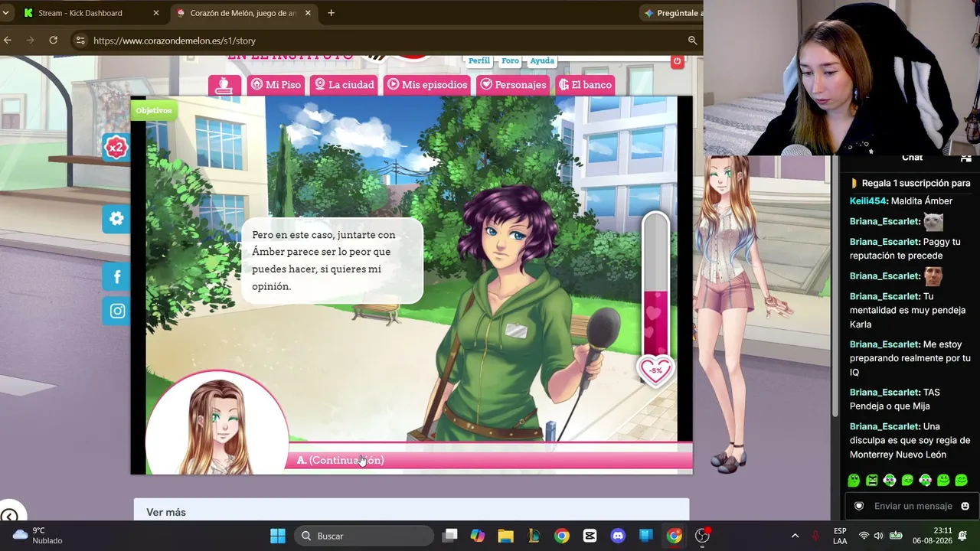Open the Facebook share icon

point(116,277)
